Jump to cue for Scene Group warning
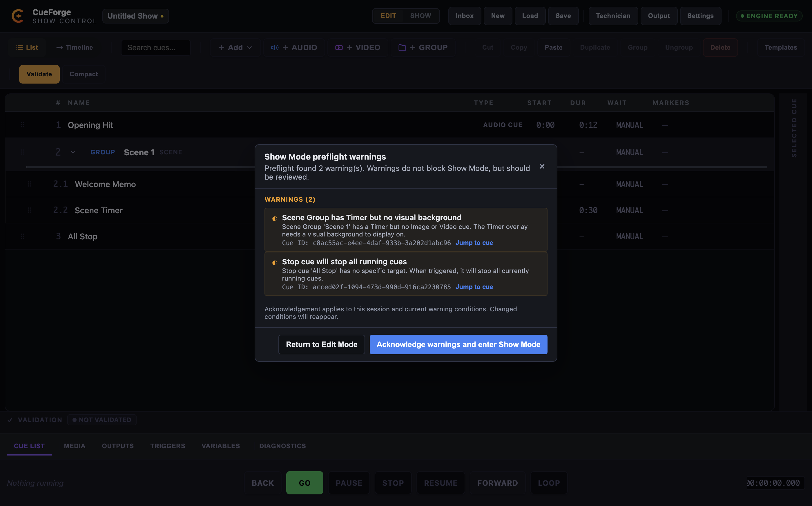The image size is (812, 506). click(474, 243)
